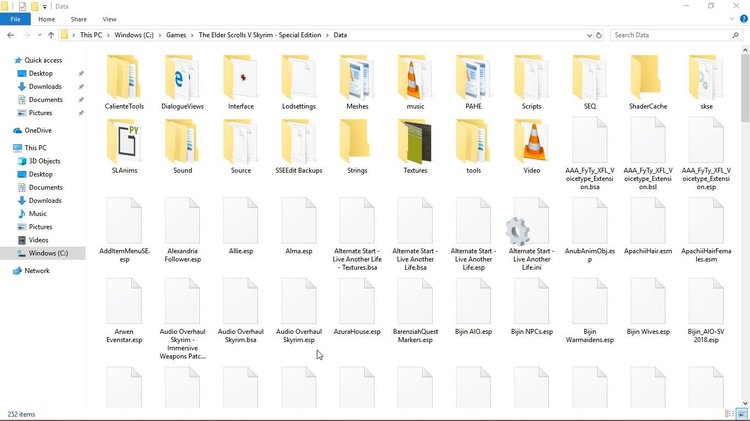The width and height of the screenshot is (750, 421).
Task: Open the Interface folder
Action: coord(241,82)
